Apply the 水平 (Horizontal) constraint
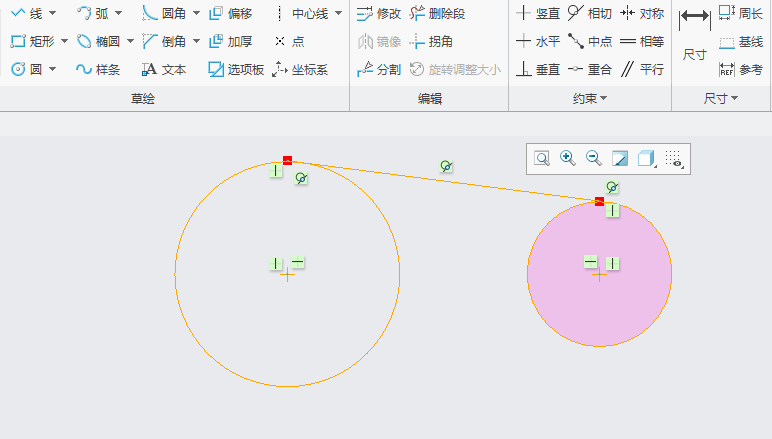This screenshot has width=772, height=439. pos(538,41)
